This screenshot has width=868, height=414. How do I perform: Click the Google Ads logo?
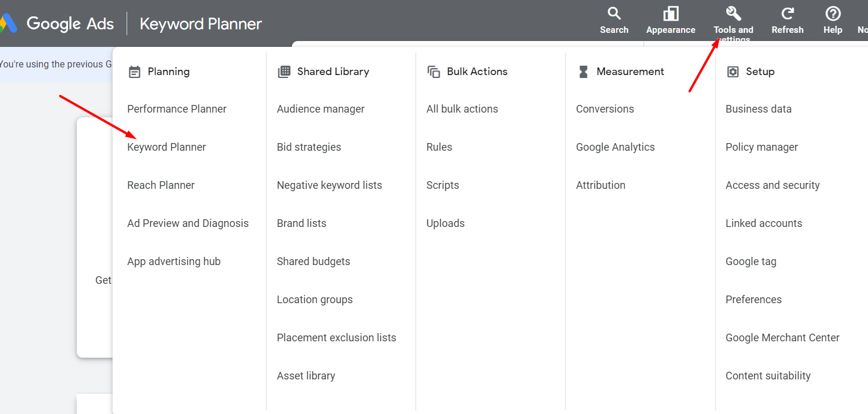[8, 23]
